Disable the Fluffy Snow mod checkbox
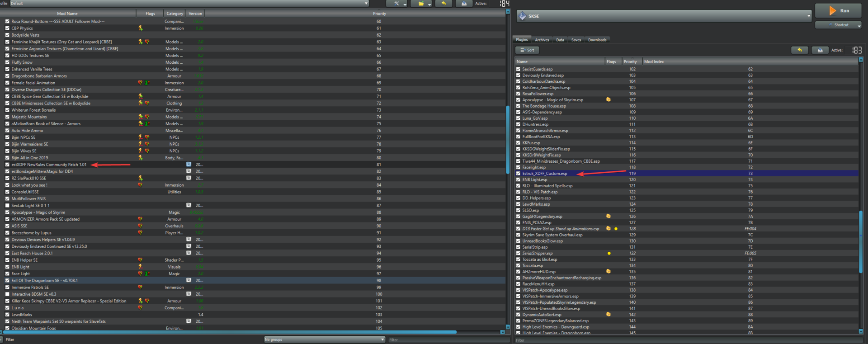 coord(7,62)
